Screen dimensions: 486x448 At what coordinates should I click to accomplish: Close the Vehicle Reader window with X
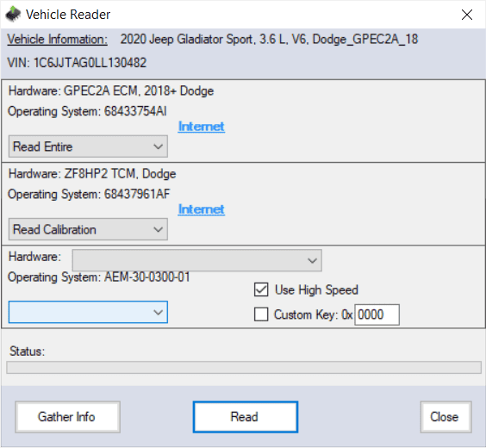click(467, 15)
